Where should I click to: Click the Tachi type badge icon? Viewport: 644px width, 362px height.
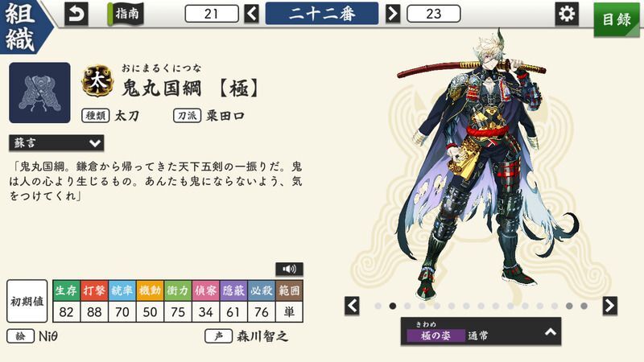[x=97, y=80]
